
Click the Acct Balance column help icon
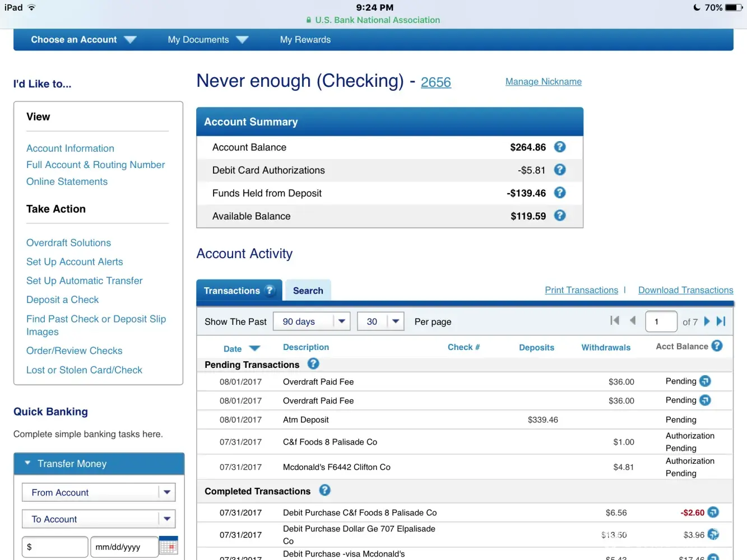(717, 346)
